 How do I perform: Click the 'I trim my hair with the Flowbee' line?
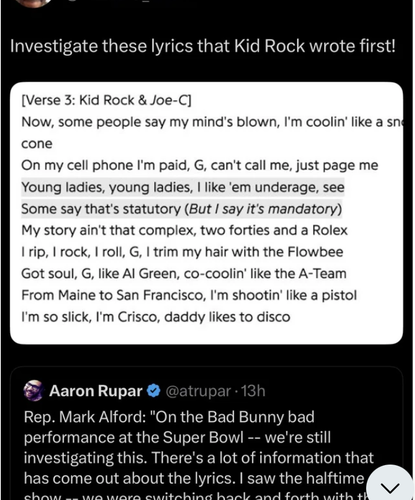182,252
